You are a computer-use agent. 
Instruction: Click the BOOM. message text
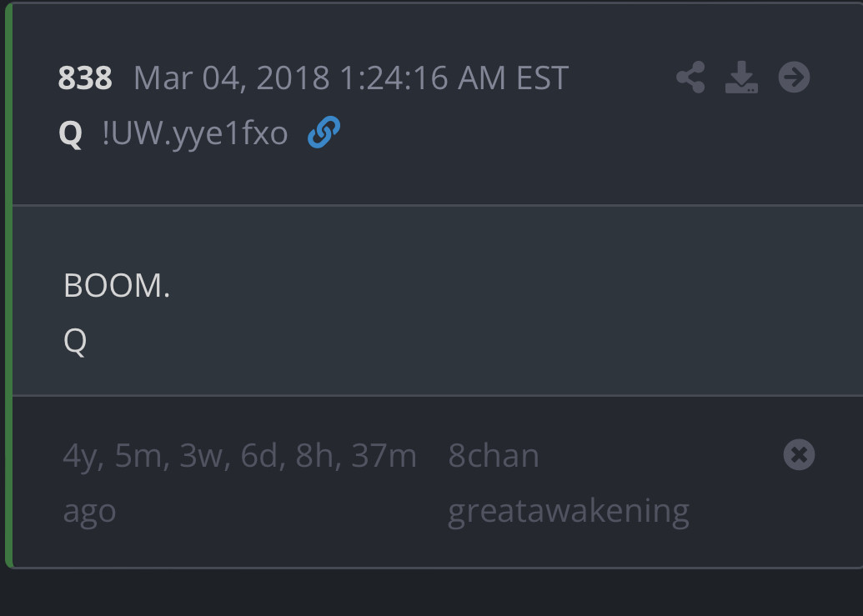click(x=117, y=286)
